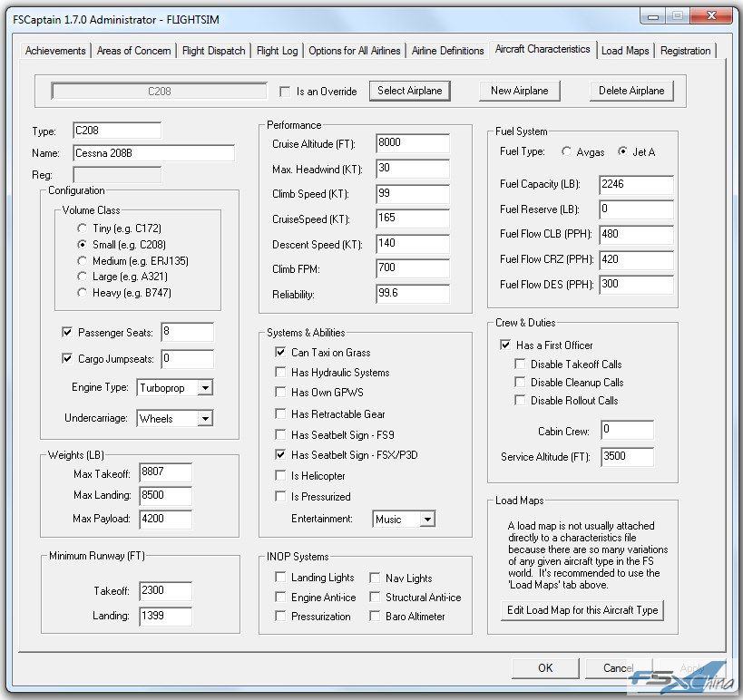Click the Cruise Altitude (FT) field
Screen dimensions: 743x700
pyautogui.click(x=413, y=143)
